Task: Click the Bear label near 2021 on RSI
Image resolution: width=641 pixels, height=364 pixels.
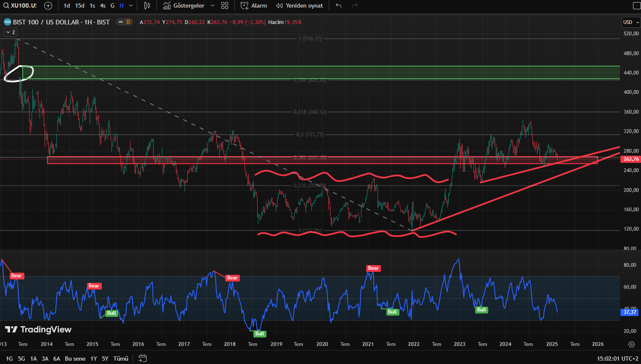Action: coord(373,268)
